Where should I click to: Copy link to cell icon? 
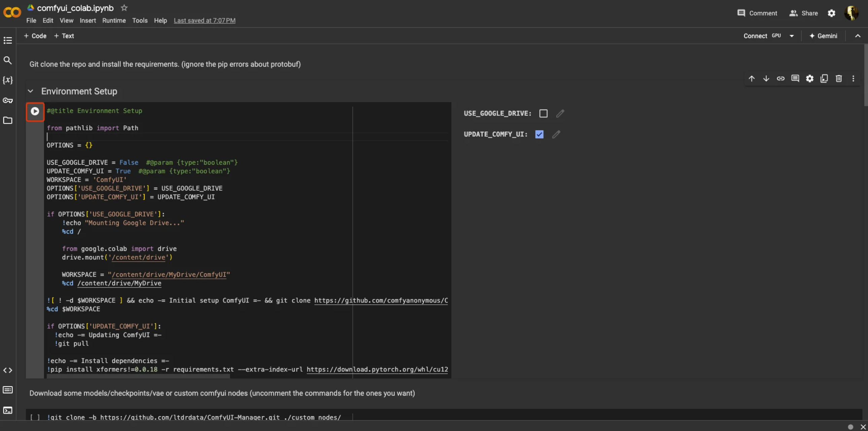[781, 78]
